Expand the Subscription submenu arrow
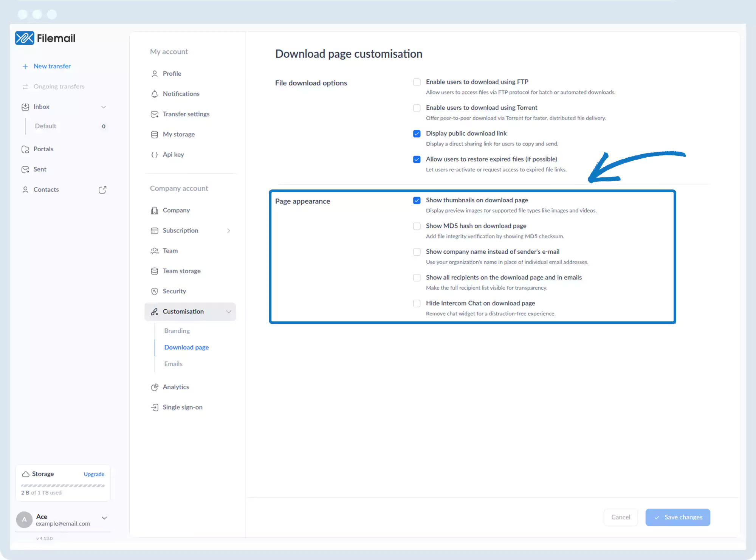The image size is (756, 560). click(228, 231)
